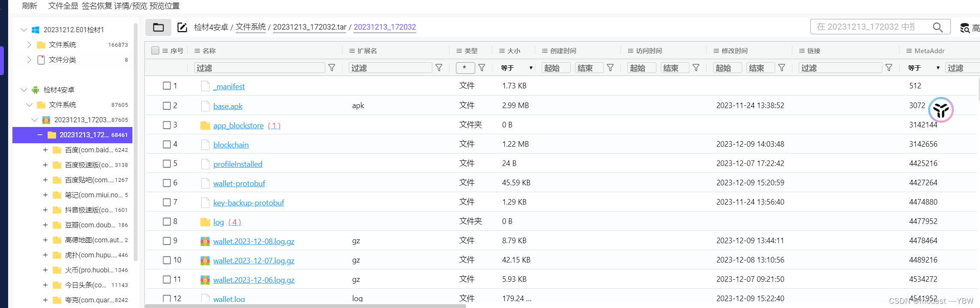Click the floating circular assistant icon
Viewport: 980px width, 308px height.
941,110
